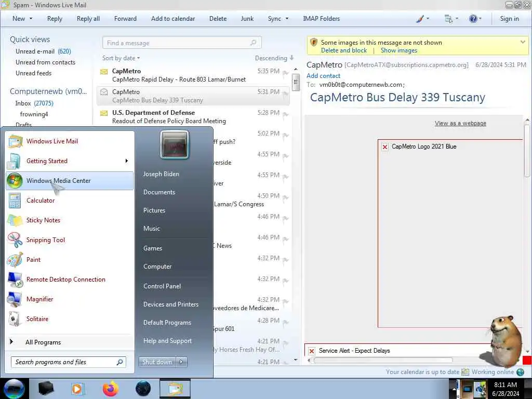Open the paintbrush colorizer toolbar icon
The image size is (532, 399).
tap(420, 19)
